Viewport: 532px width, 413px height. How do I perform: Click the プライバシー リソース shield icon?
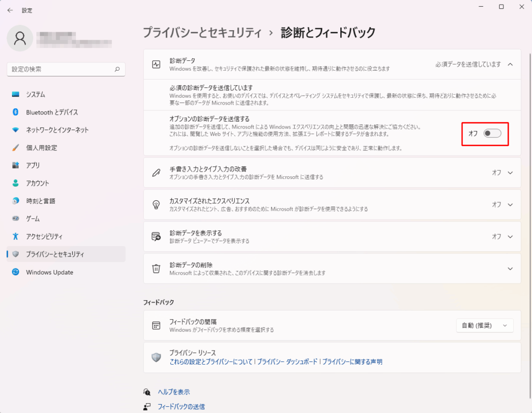click(156, 357)
